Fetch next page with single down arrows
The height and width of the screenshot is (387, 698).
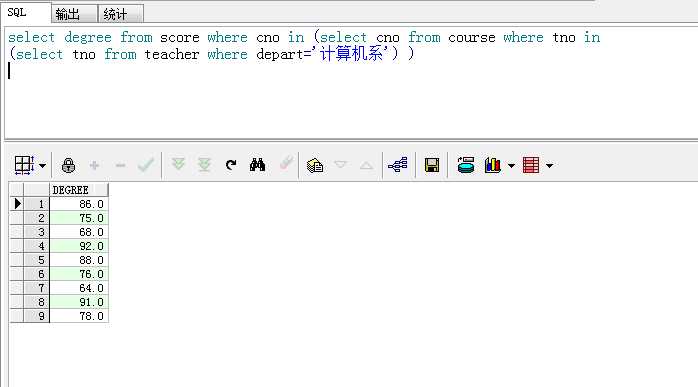(178, 164)
